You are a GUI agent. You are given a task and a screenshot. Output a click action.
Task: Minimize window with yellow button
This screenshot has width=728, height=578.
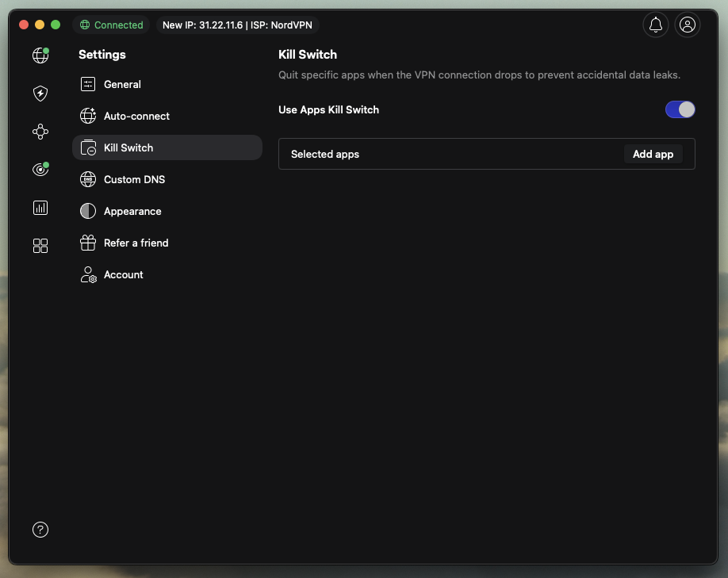(x=40, y=25)
